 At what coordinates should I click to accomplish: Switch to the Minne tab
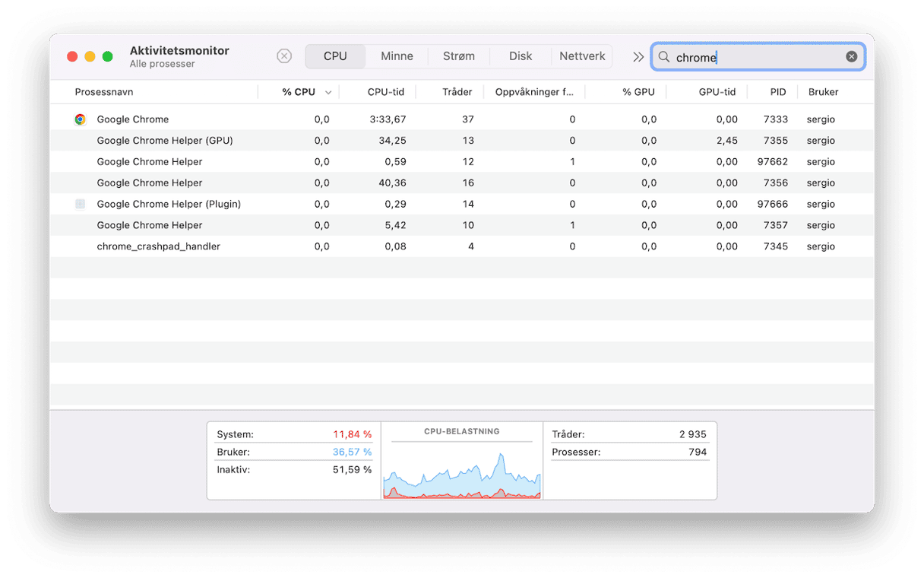(x=397, y=56)
